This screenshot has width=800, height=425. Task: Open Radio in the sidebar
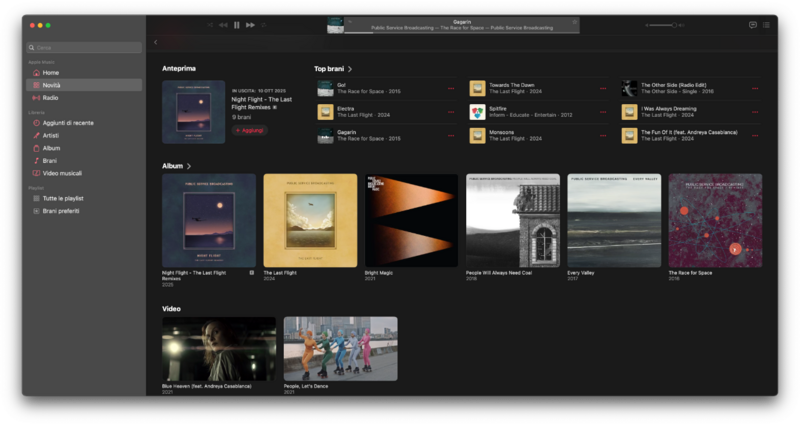click(x=50, y=98)
